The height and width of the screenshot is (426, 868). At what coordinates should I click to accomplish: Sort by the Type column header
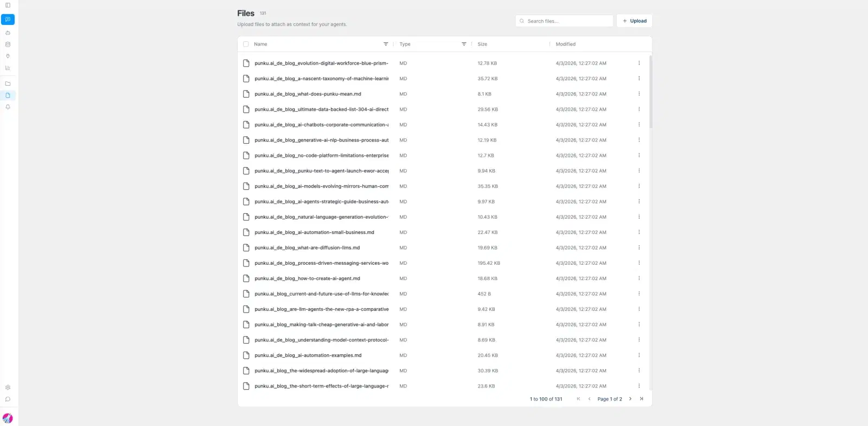(405, 44)
